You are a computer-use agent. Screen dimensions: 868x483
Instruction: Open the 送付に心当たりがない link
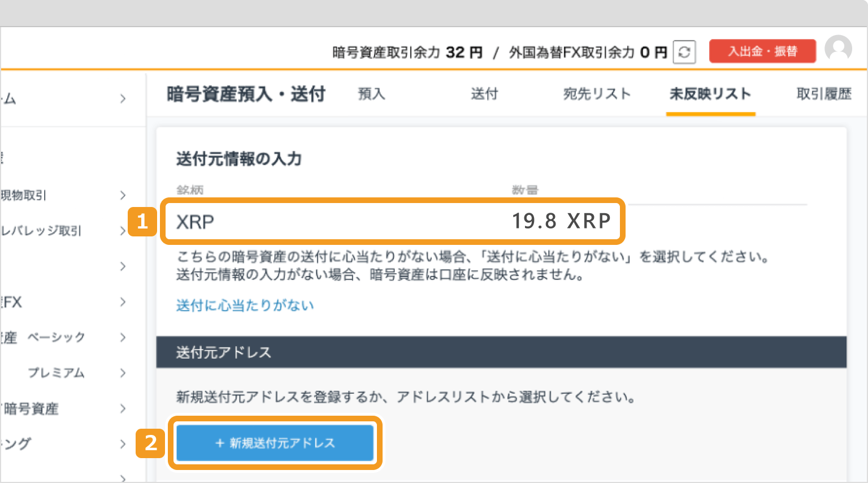[x=244, y=305]
